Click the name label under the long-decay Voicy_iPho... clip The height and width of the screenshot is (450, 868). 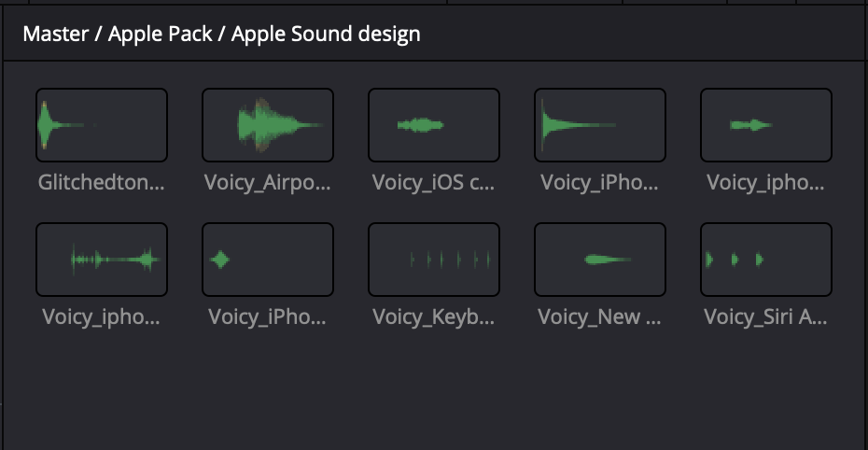point(600,182)
